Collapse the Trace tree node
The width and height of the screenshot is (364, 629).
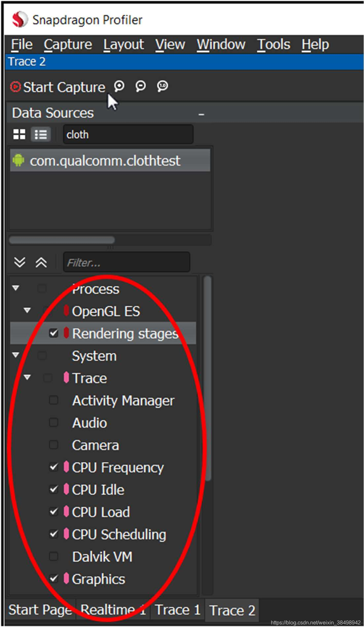click(27, 377)
